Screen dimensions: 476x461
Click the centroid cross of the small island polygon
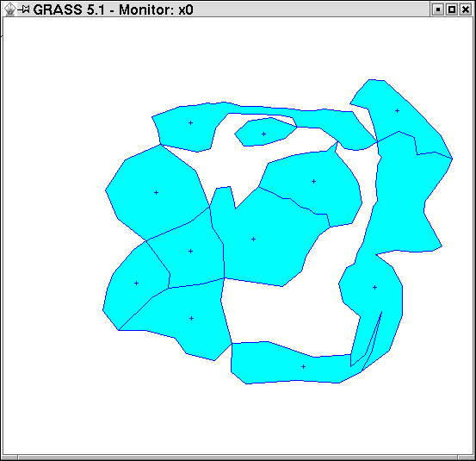263,134
